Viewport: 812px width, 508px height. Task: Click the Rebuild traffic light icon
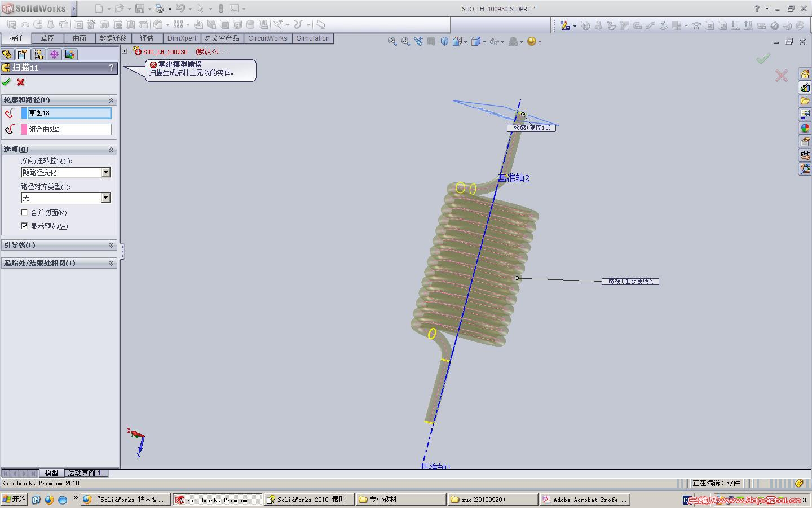click(220, 8)
